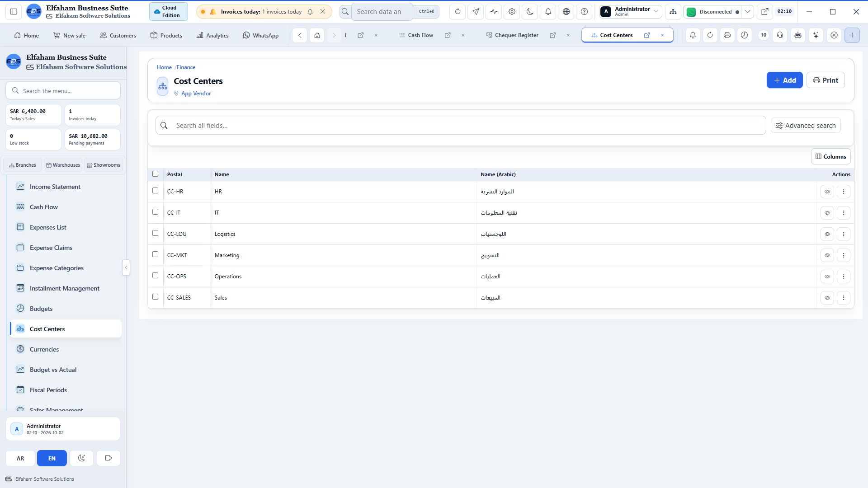Go to home tab house icon

(317, 35)
